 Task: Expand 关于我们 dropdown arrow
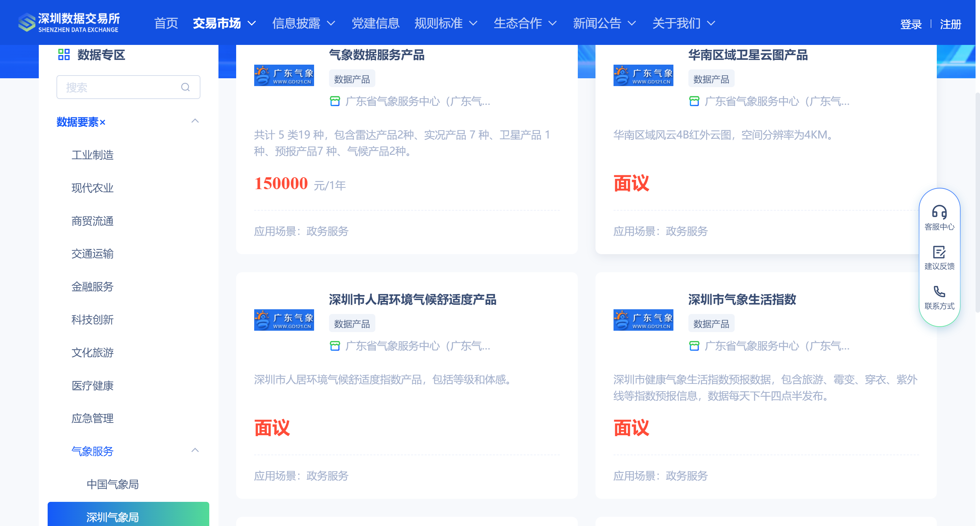(x=711, y=23)
